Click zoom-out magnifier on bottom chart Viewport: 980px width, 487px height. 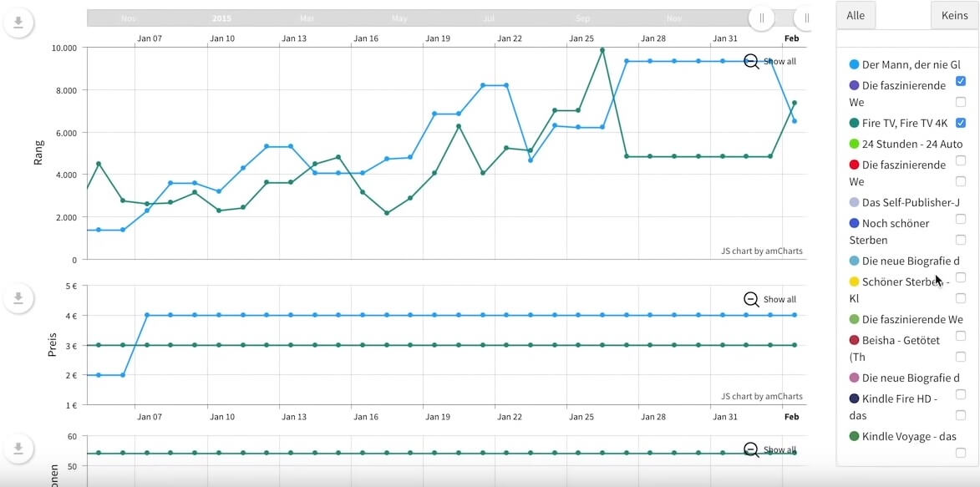pos(751,449)
